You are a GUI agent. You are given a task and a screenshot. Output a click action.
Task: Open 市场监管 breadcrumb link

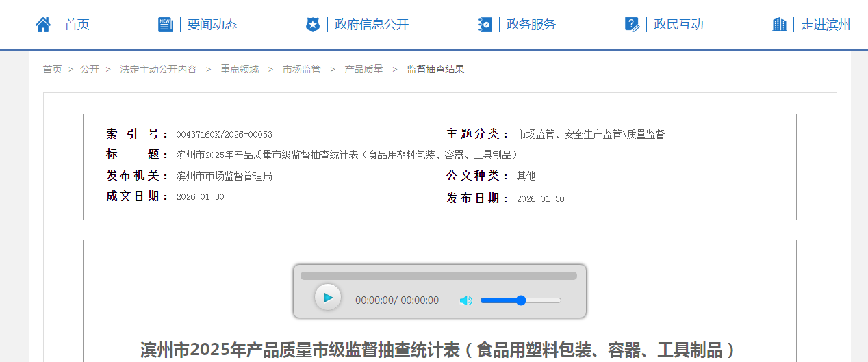[301, 69]
